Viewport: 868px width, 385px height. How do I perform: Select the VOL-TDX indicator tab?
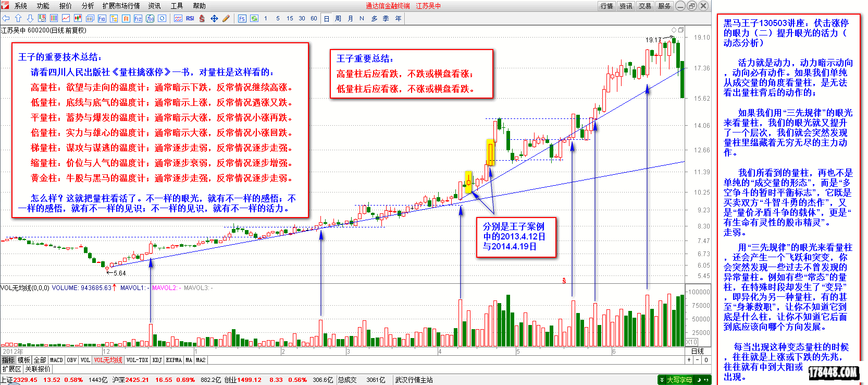coord(137,360)
